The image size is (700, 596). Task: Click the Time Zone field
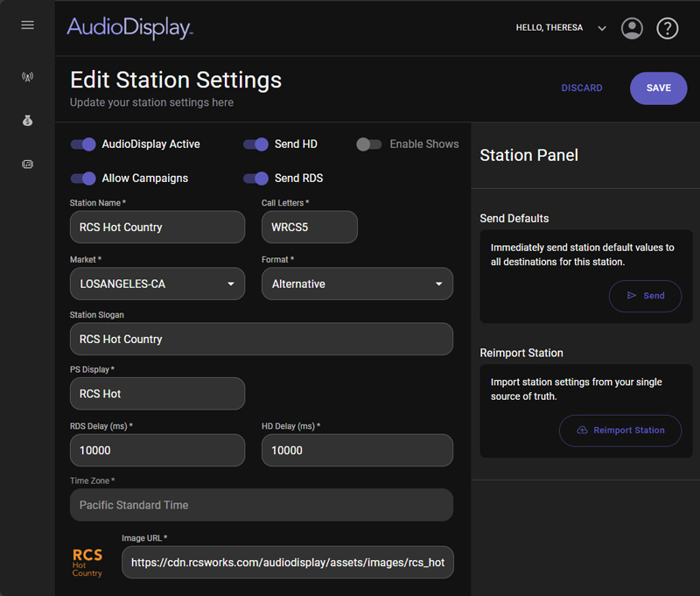coord(262,504)
